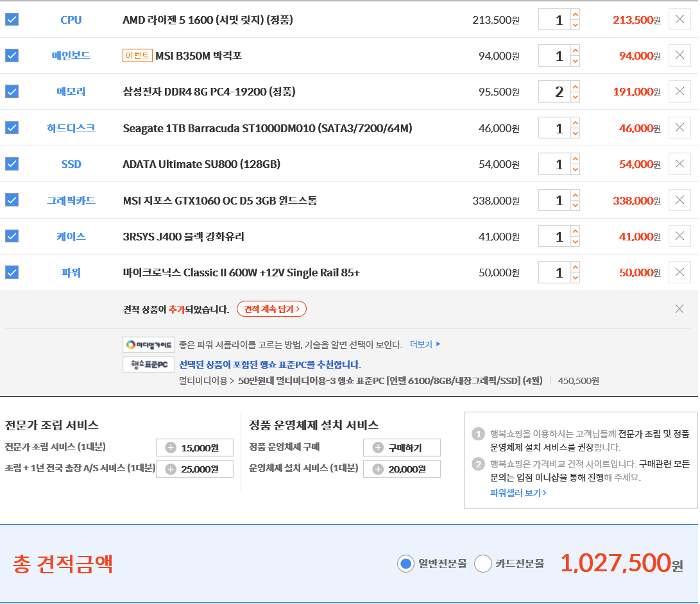Screen dimensions: 700x604
Task: Open the 삼성전자 DDR4 8G PC4-19200 product name
Action: point(209,92)
